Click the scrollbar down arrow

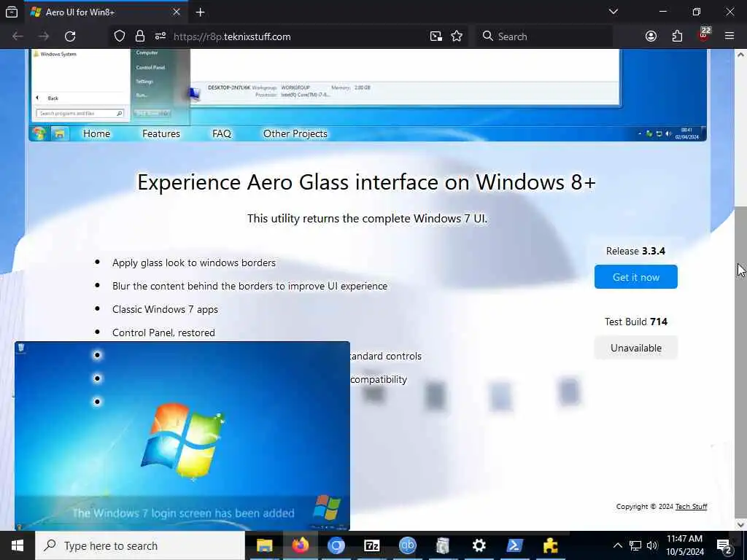(x=740, y=524)
